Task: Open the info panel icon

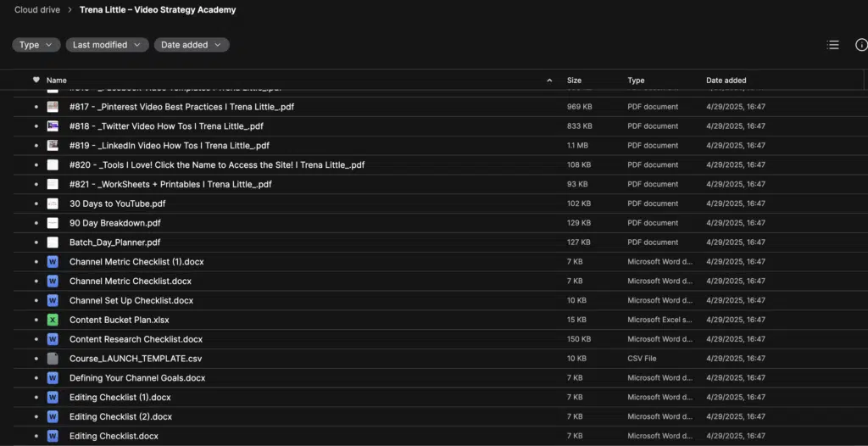Action: coord(861,45)
